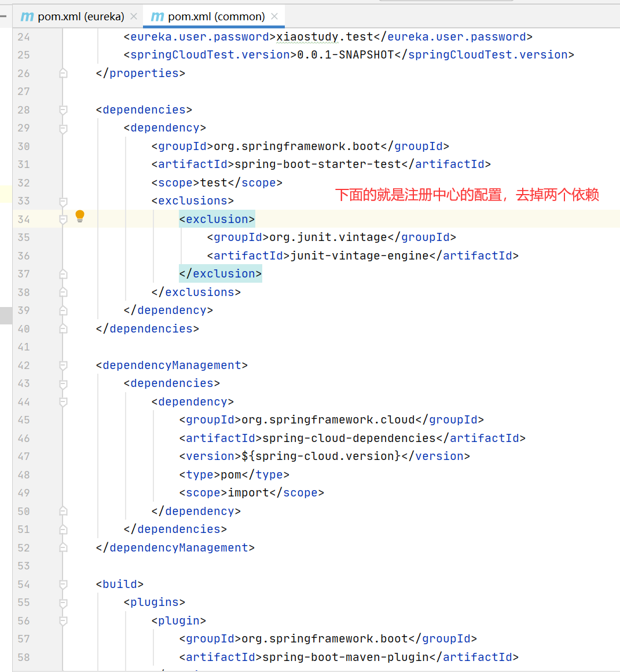The image size is (620, 672).
Task: Click the 0.0.1-SNAPSHOT version value
Action: pyautogui.click(x=345, y=55)
